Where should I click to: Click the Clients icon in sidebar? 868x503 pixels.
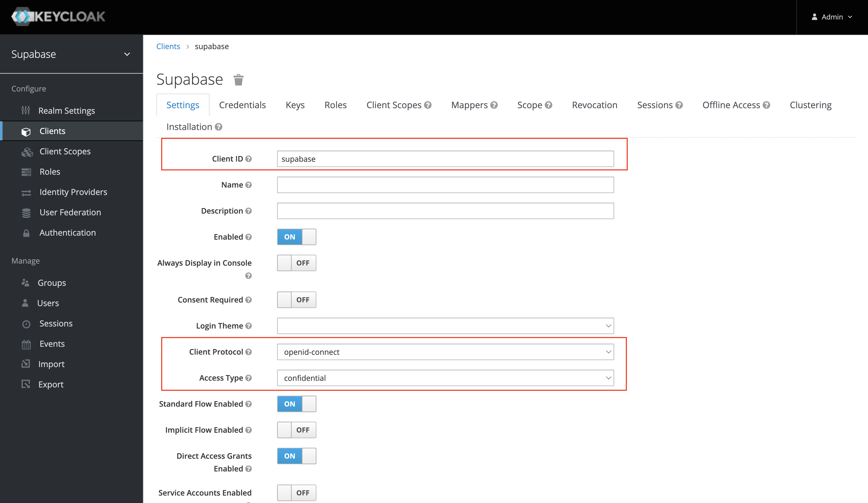click(x=26, y=131)
